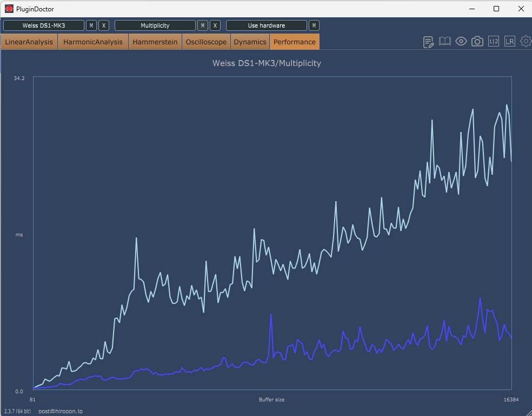Open the Multiplicity plugin selector

click(155, 25)
